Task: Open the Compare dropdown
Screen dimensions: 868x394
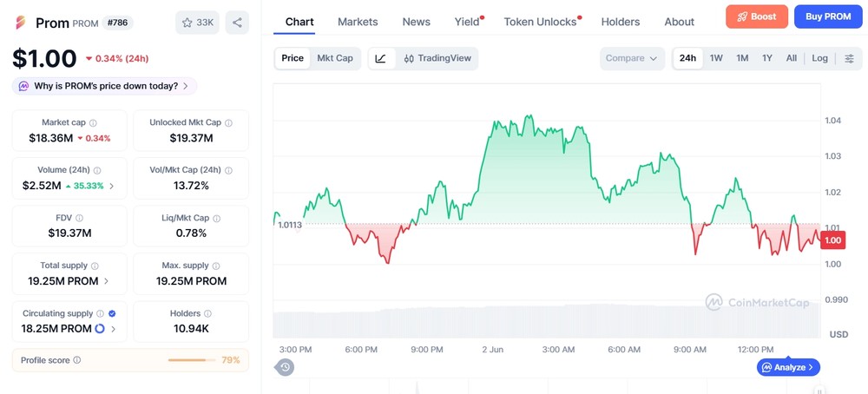Action: click(x=632, y=58)
